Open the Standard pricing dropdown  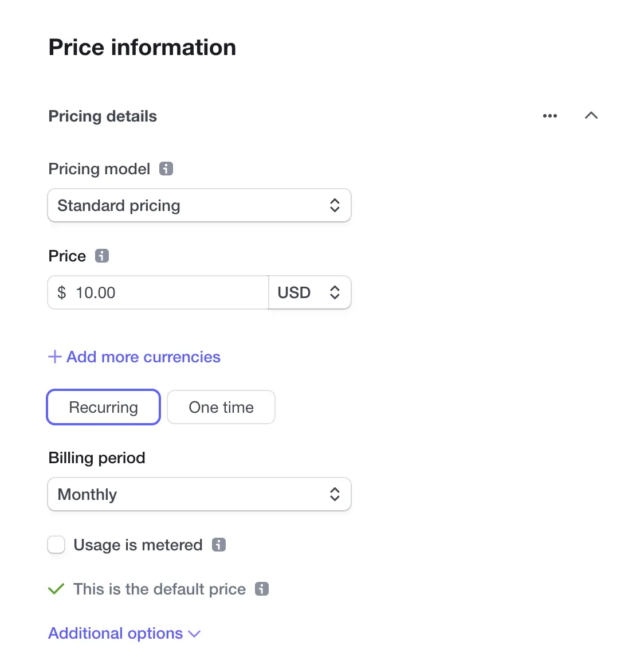199,205
